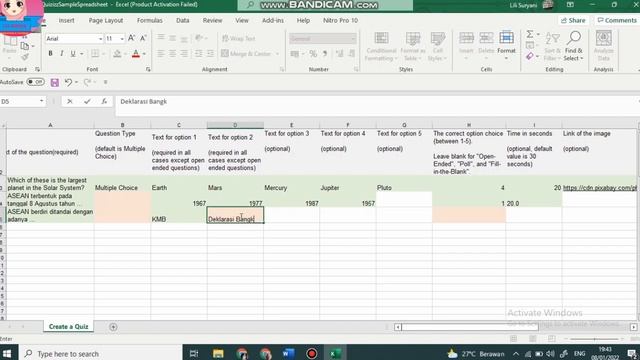Click the Comments button

tap(617, 20)
